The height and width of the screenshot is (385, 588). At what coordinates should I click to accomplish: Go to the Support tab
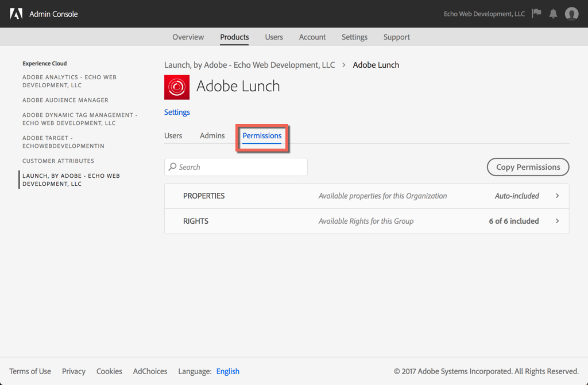pyautogui.click(x=396, y=37)
